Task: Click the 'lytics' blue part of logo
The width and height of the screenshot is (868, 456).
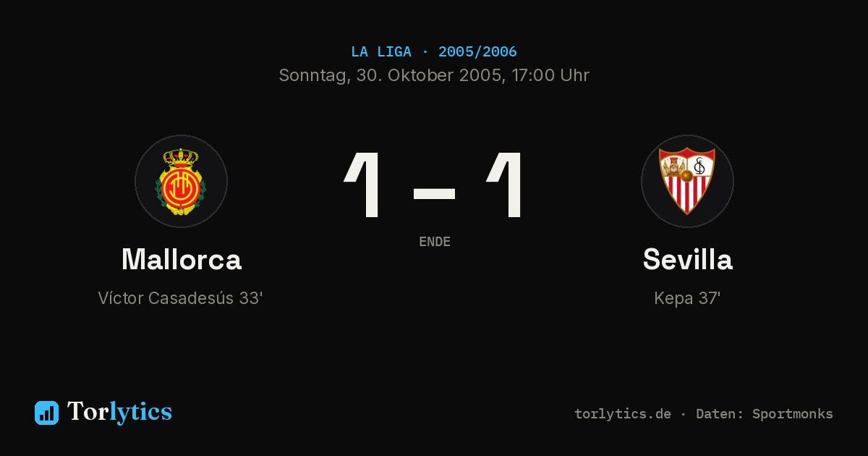Action: (140, 413)
